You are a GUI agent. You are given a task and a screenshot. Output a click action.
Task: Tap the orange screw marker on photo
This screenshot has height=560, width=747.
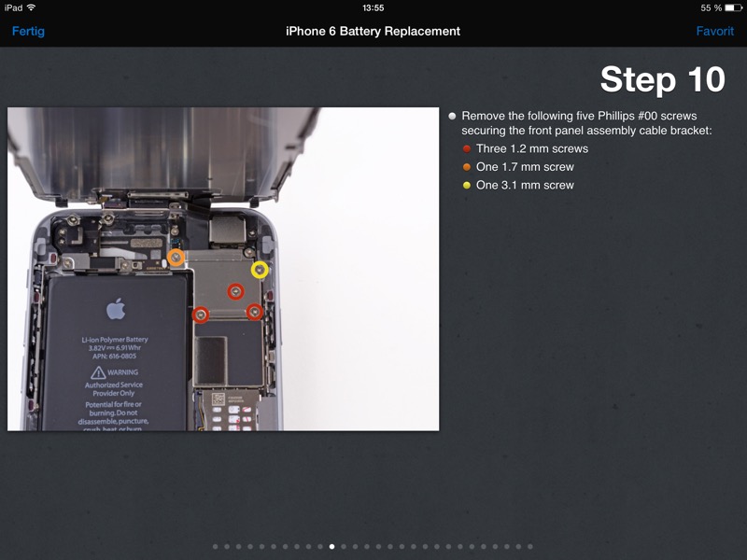click(176, 258)
